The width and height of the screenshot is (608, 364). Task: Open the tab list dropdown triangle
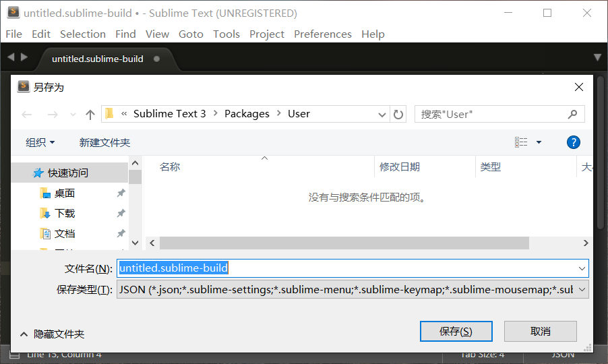(x=597, y=57)
